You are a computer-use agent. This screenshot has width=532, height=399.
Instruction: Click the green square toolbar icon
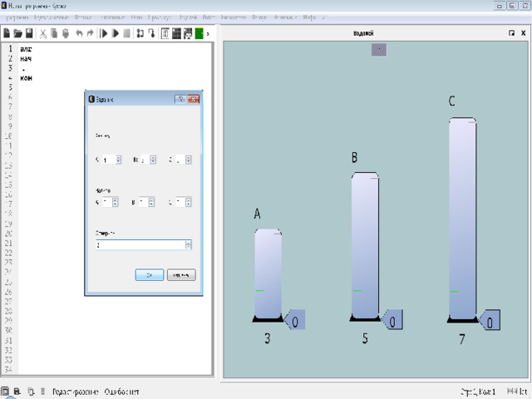(x=199, y=33)
